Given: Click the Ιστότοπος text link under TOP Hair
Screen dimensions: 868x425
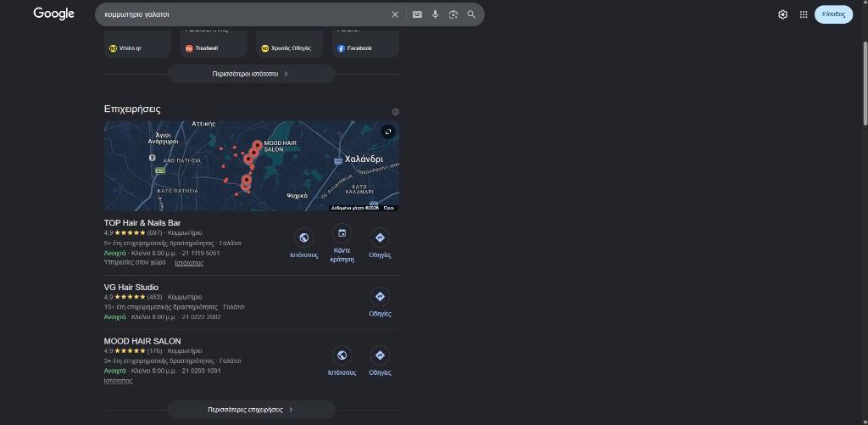Looking at the screenshot, I should coord(189,263).
